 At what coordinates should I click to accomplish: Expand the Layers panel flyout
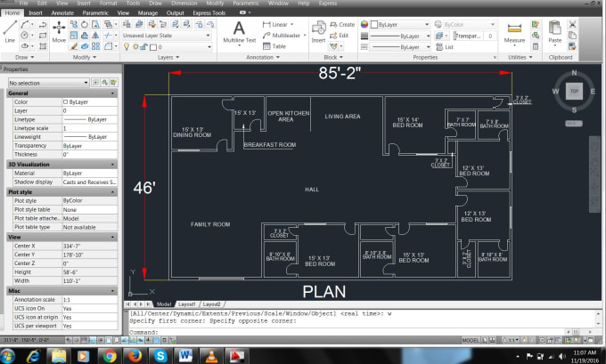(x=168, y=57)
